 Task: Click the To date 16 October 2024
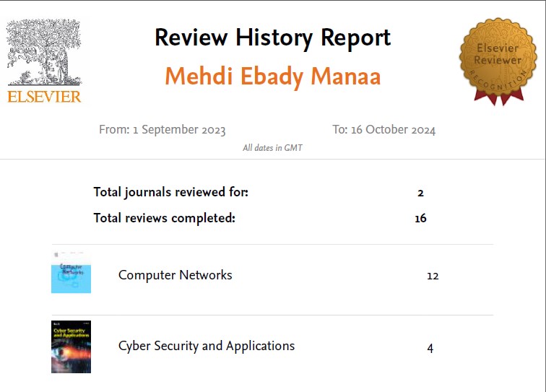click(x=383, y=130)
